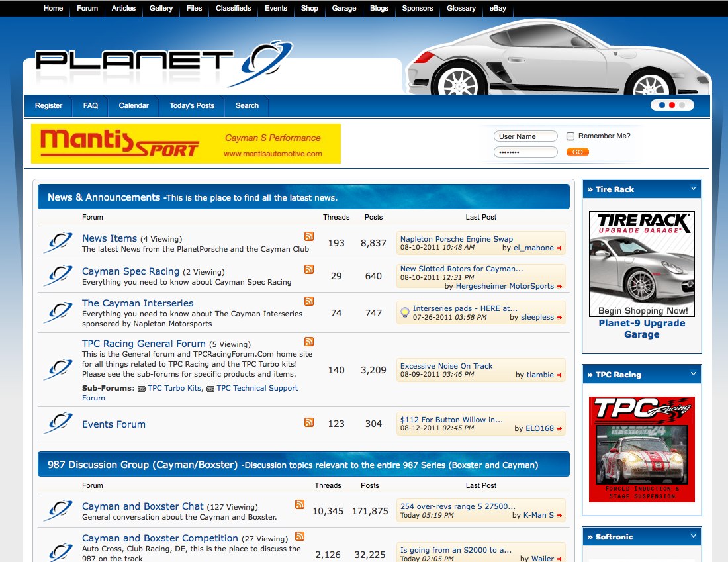Go to last post arrow by el_mahone
The height and width of the screenshot is (562, 728).
tap(559, 248)
